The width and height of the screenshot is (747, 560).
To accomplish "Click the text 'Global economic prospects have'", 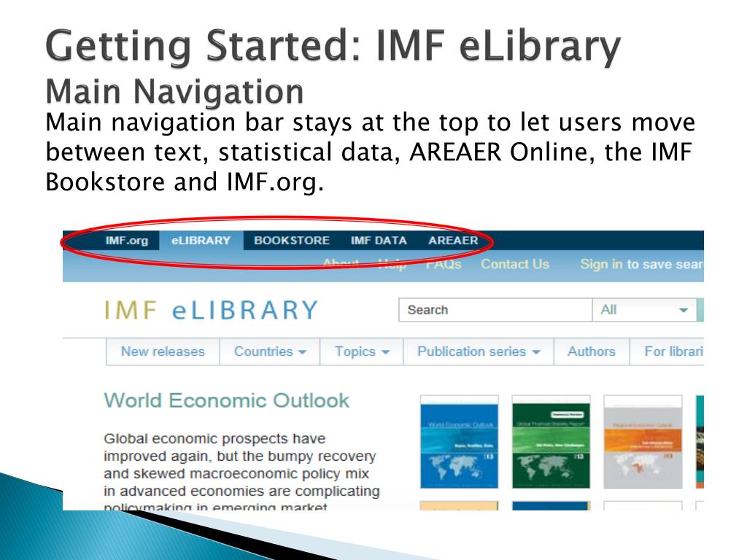I will [x=215, y=438].
